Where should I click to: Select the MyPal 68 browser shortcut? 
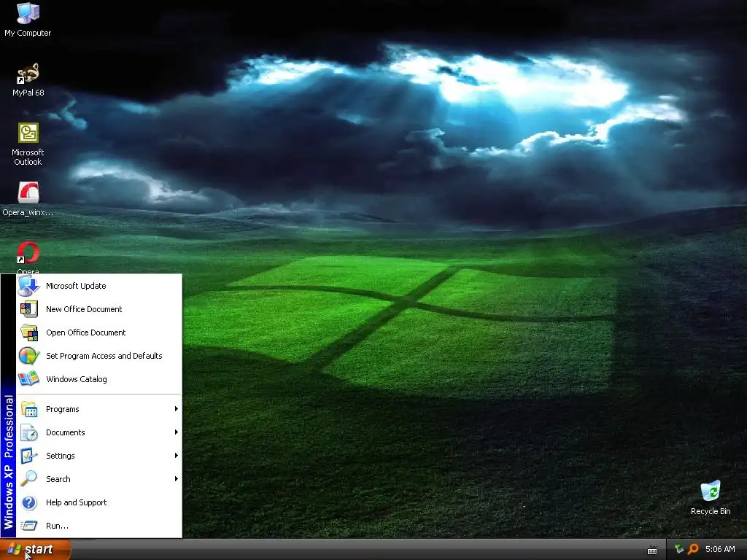[x=28, y=79]
